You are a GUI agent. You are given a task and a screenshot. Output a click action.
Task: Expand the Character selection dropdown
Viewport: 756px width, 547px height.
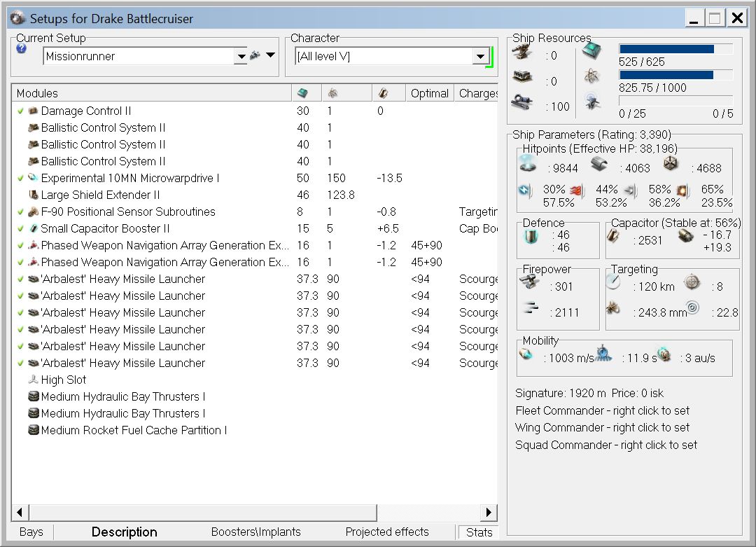coord(480,57)
